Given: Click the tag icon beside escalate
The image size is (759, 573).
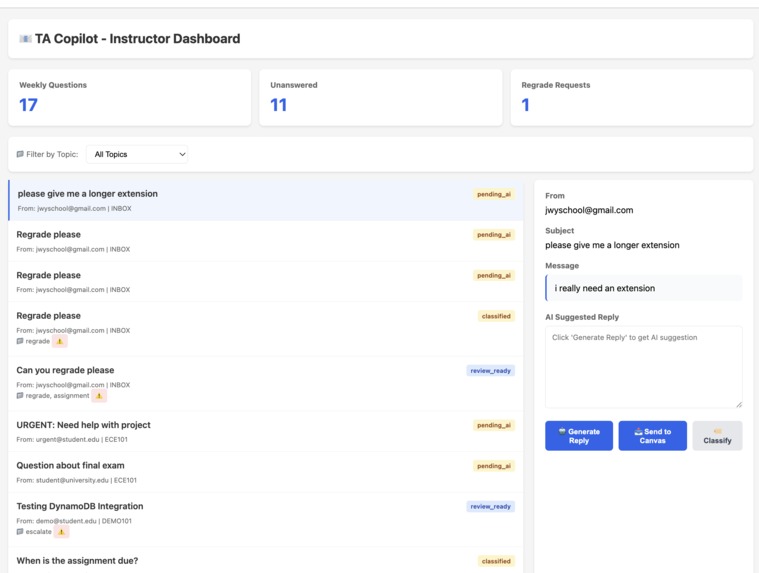Looking at the screenshot, I should [x=20, y=532].
